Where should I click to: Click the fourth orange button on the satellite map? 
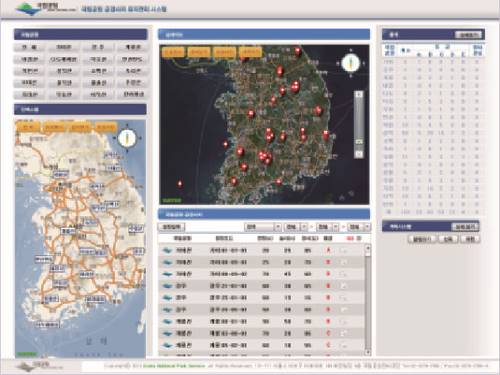pyautogui.click(x=250, y=52)
